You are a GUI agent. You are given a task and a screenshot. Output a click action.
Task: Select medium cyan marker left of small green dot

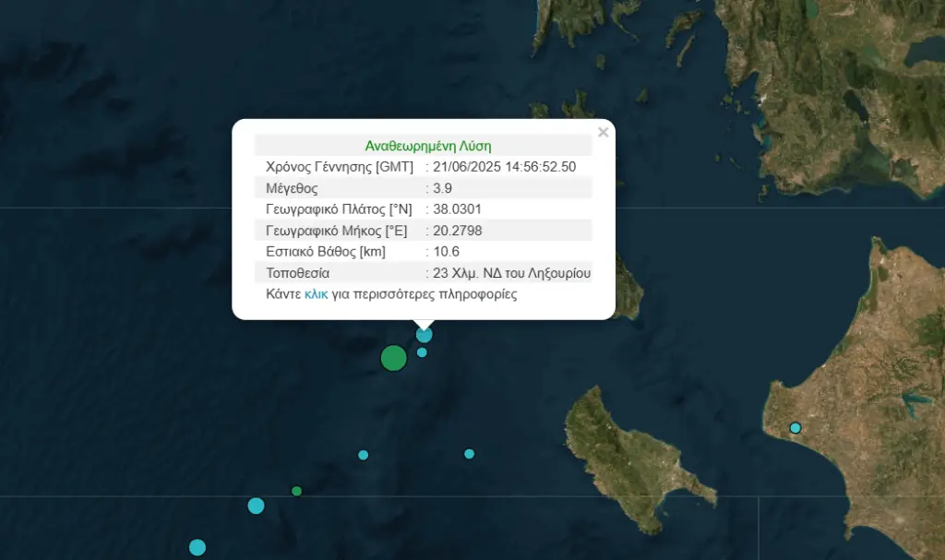tap(256, 506)
